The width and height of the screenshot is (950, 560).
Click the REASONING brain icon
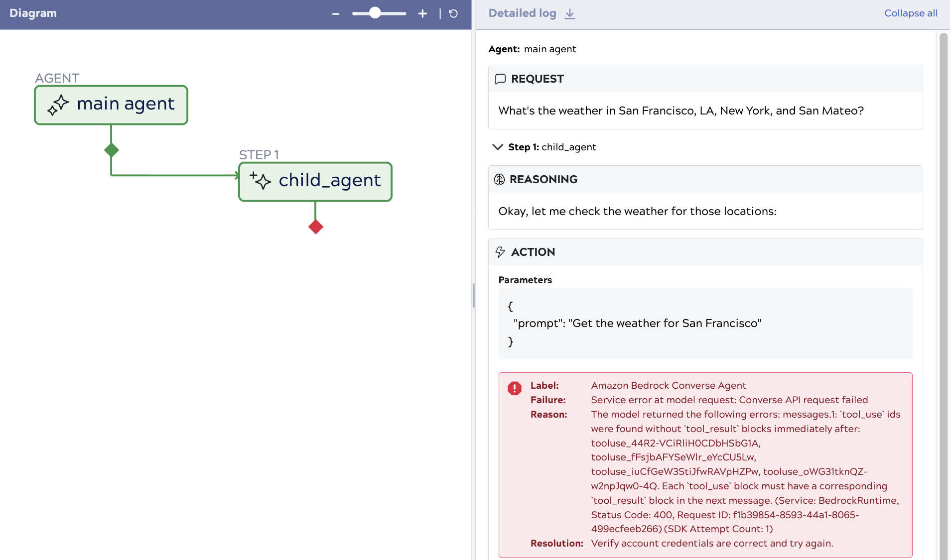click(x=499, y=180)
